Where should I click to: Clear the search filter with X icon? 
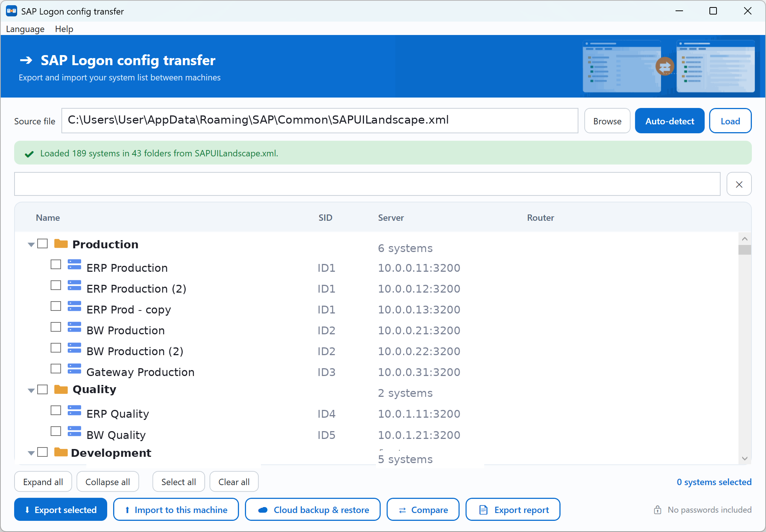point(739,184)
